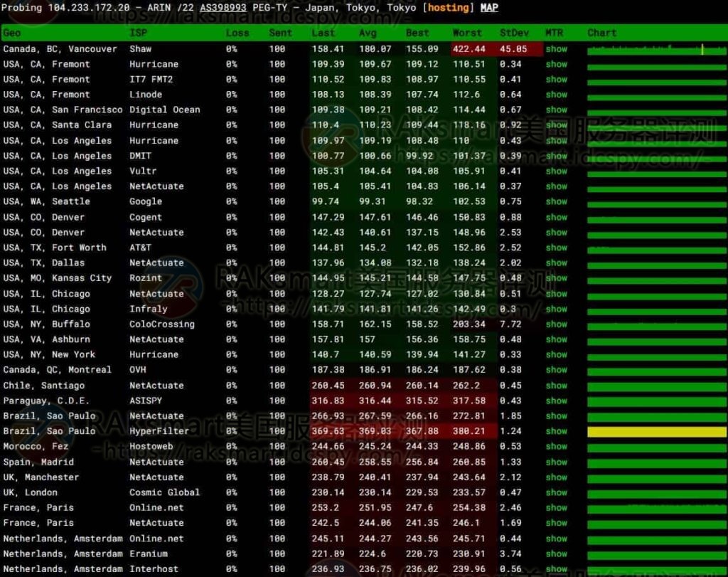Show MTR for Fremont Linode row
This screenshot has height=577, width=728.
point(557,95)
